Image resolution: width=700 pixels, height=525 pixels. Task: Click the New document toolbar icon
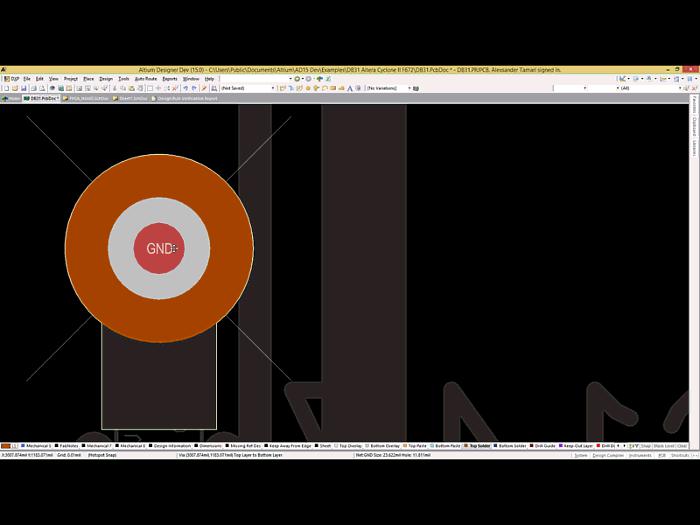point(7,88)
